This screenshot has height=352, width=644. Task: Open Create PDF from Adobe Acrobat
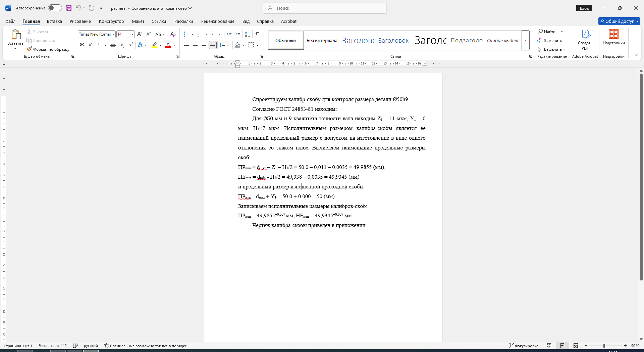pos(585,40)
